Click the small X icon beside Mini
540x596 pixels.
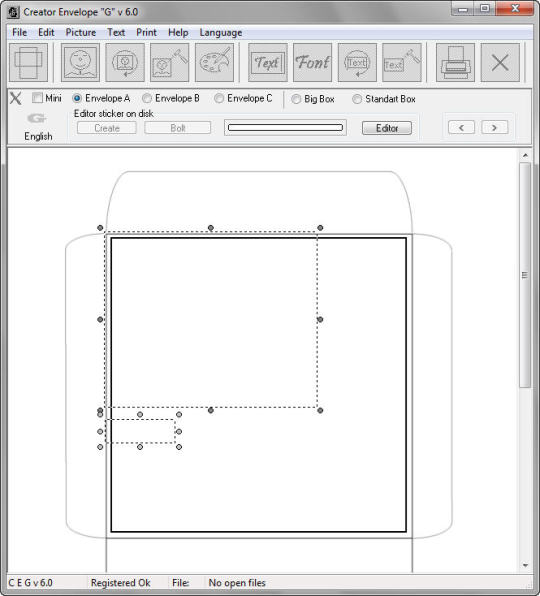pyautogui.click(x=16, y=98)
